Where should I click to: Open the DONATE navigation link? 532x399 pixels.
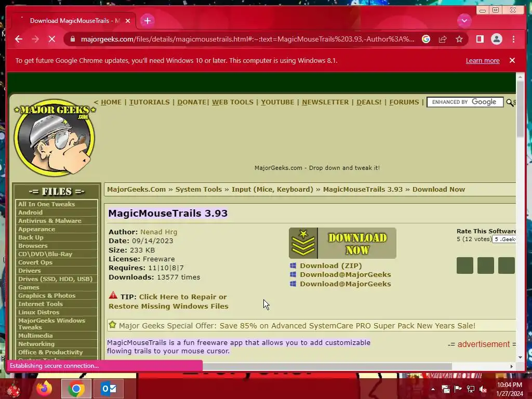pyautogui.click(x=192, y=102)
